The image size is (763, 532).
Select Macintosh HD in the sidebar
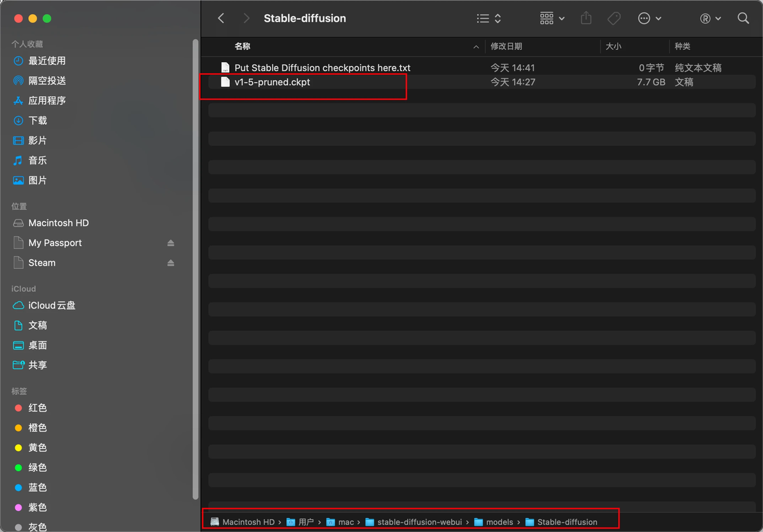point(58,223)
